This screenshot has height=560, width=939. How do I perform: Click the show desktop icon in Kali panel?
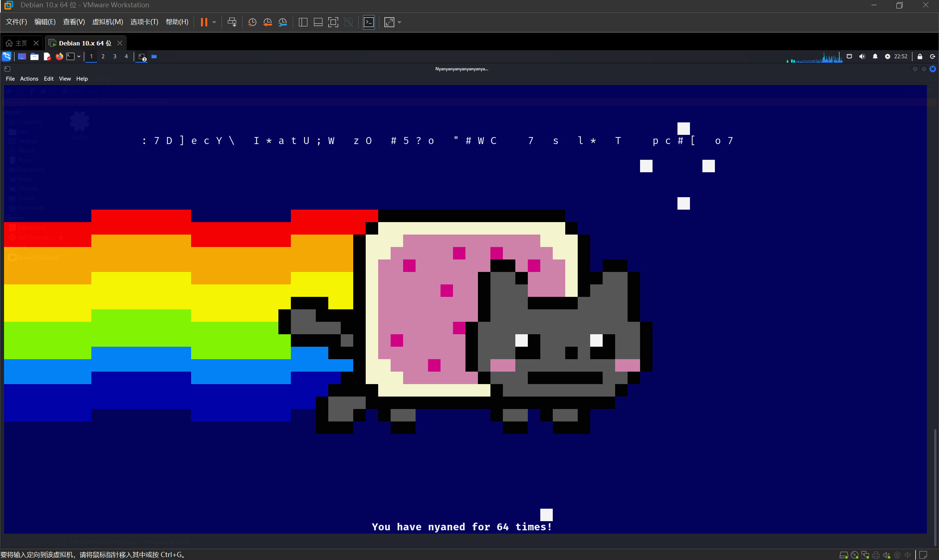(x=22, y=56)
